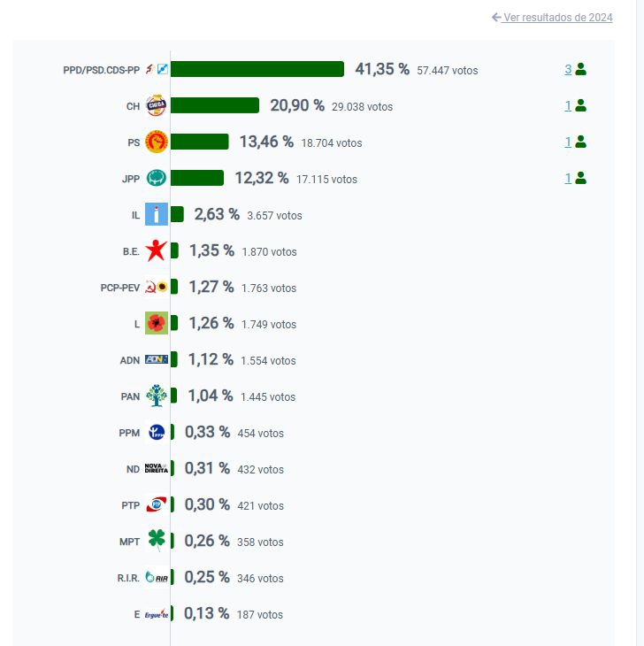Click the B.E. red star logo
Viewport: 644px width, 646px height.
point(157,250)
